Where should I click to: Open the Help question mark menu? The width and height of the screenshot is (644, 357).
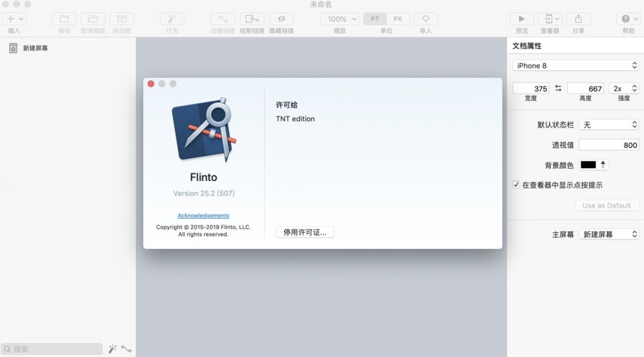tap(629, 19)
